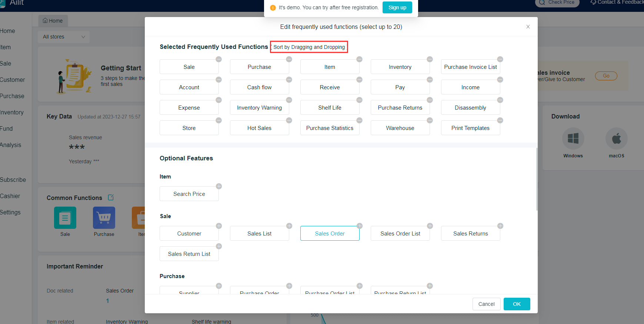This screenshot has height=324, width=644.
Task: Open Settings in the sidebar menu
Action: (10, 212)
